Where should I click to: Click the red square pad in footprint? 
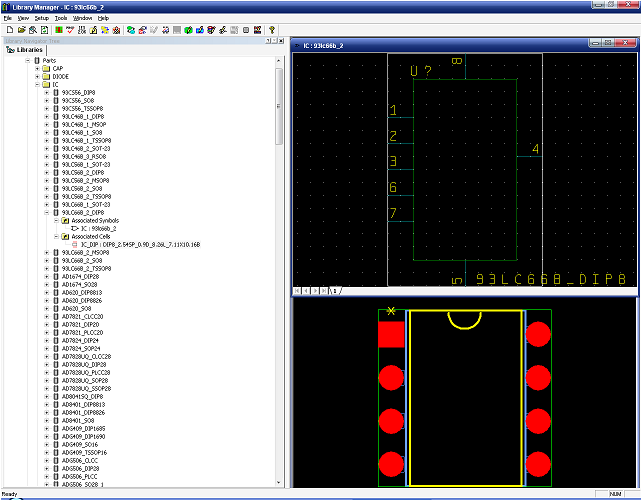tap(391, 335)
